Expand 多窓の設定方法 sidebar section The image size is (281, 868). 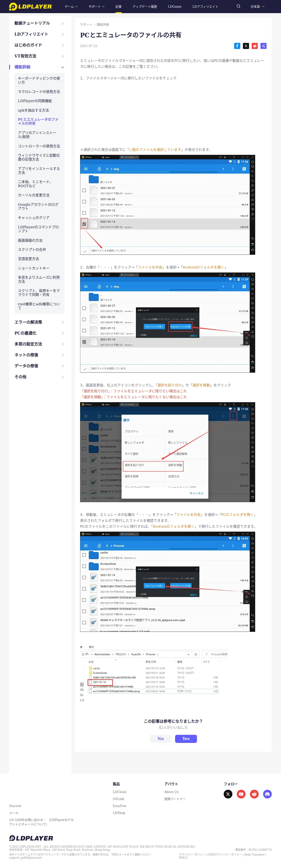point(39,344)
